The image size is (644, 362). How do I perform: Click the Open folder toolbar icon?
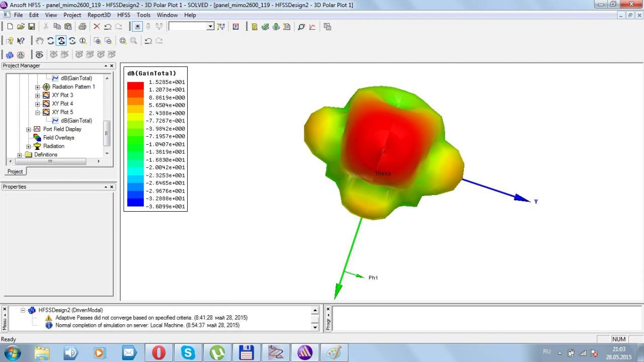coord(21,27)
